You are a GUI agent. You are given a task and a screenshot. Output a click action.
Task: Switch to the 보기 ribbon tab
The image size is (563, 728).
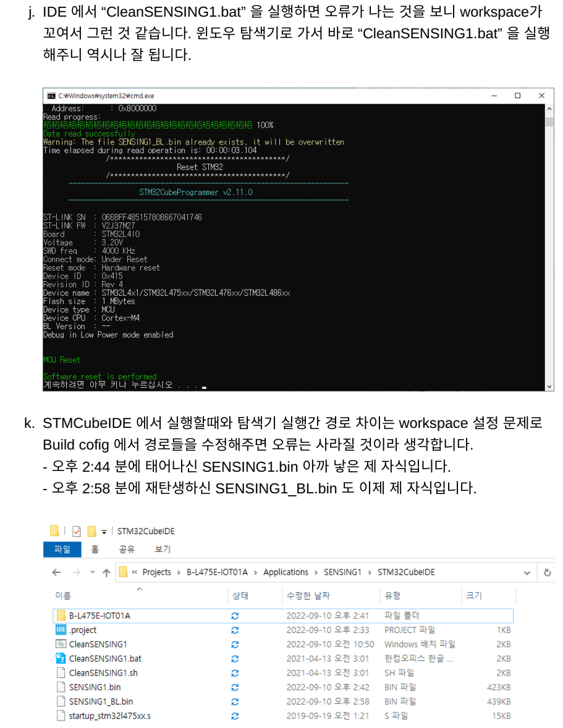click(x=163, y=550)
